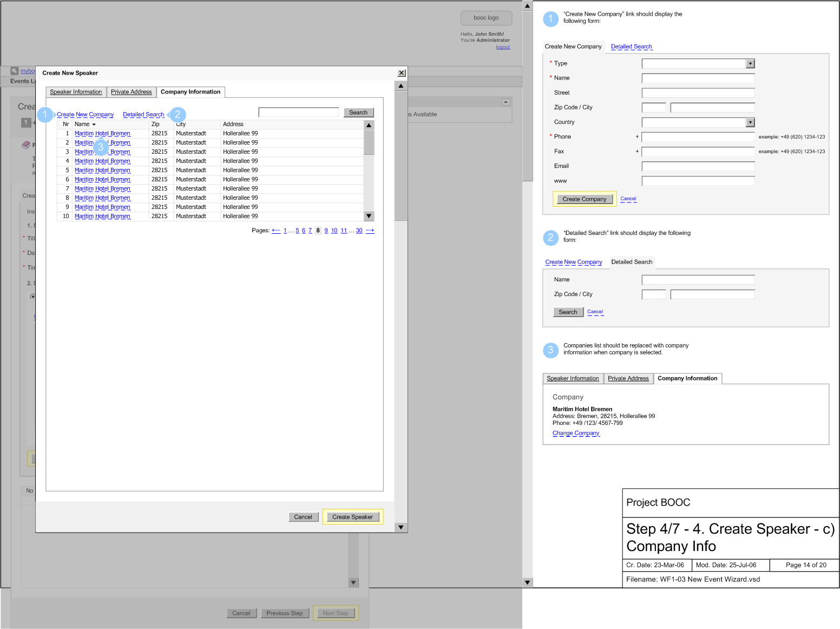Click page scrollbar up arrow at top
Viewport: 840px width, 629px height.
click(x=528, y=6)
